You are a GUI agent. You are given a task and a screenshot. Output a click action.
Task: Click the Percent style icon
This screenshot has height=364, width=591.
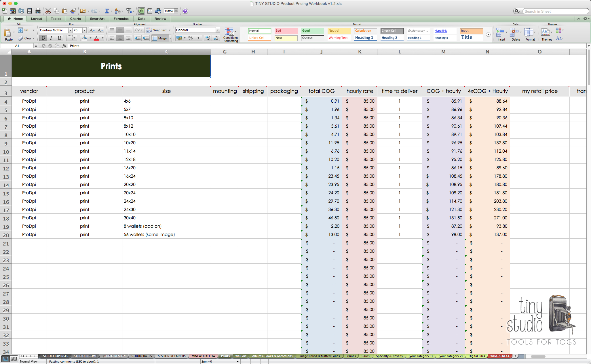coord(190,38)
